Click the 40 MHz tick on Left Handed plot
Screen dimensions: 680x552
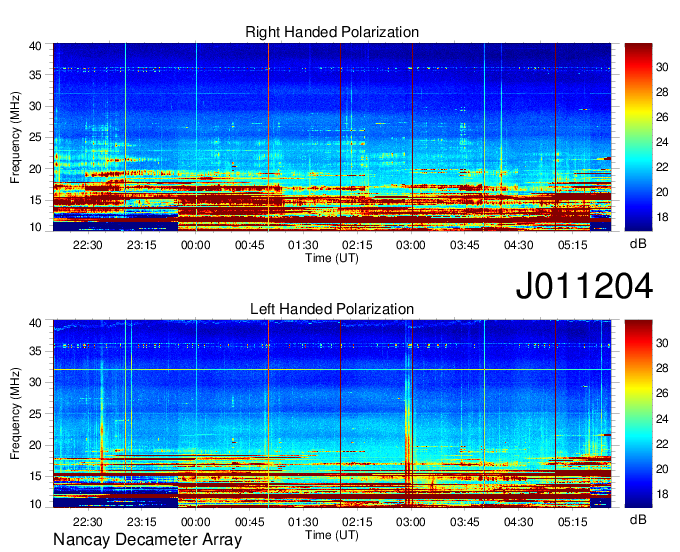coord(35,323)
